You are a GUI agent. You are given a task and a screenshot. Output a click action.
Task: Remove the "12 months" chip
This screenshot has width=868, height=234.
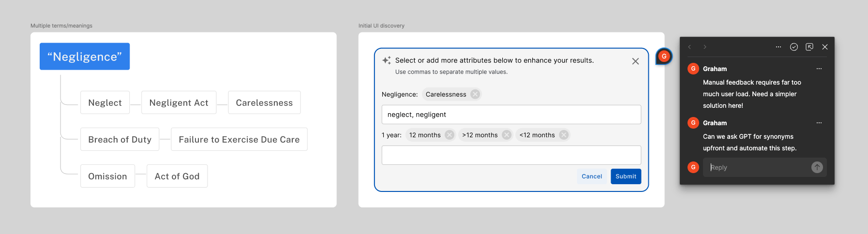[x=449, y=135]
